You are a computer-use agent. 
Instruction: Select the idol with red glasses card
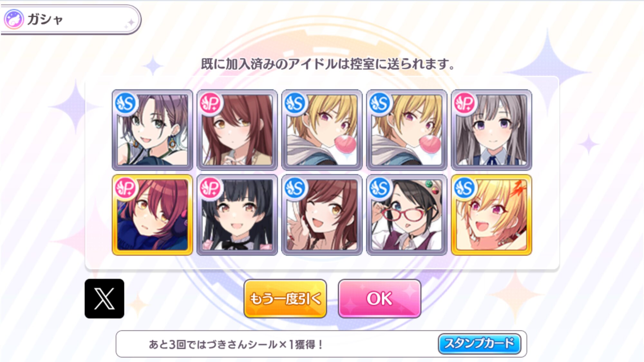pos(407,215)
